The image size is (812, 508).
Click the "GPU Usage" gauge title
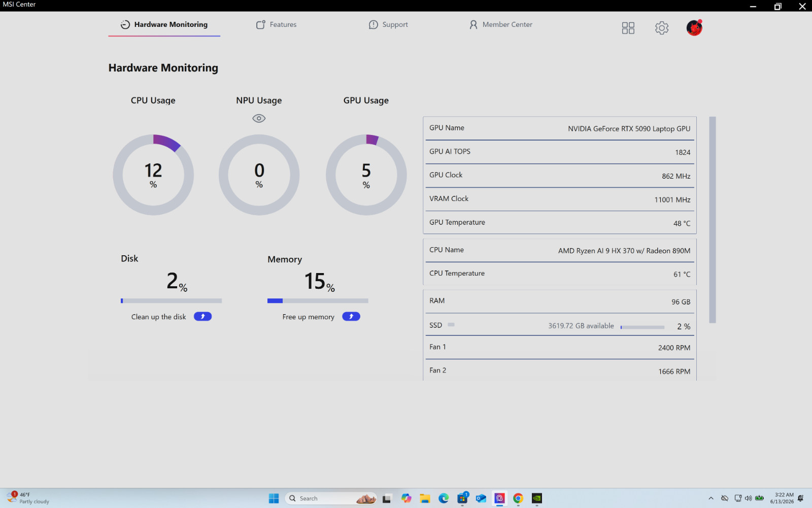(366, 100)
